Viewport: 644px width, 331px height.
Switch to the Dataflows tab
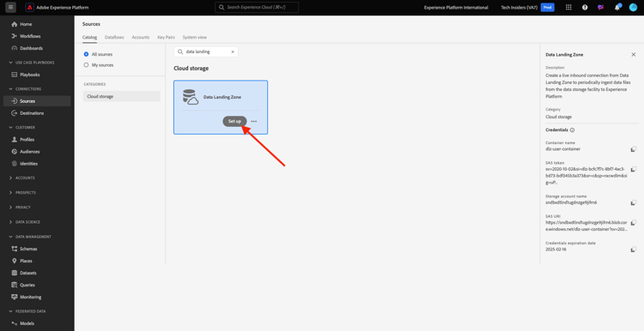[x=114, y=38]
